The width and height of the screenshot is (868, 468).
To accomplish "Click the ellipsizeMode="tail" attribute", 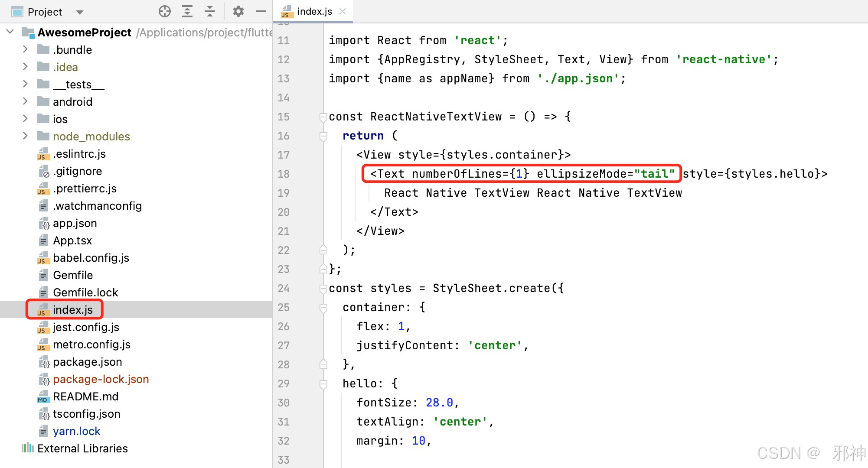I will 606,174.
